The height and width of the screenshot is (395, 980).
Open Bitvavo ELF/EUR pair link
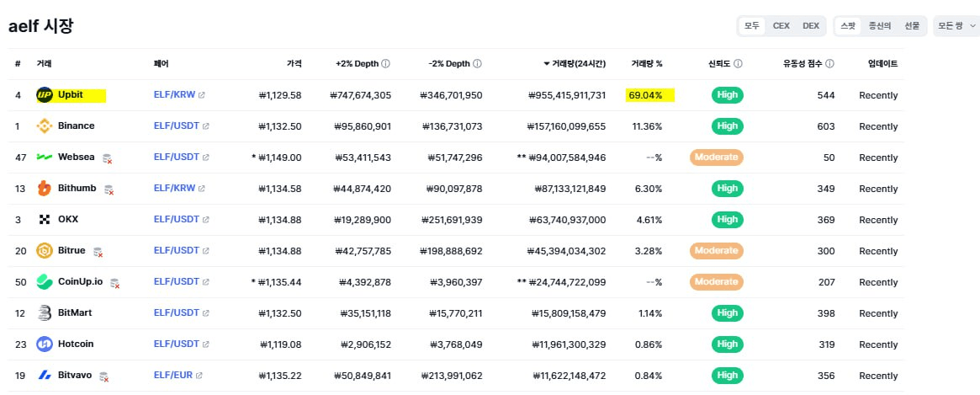tap(174, 376)
